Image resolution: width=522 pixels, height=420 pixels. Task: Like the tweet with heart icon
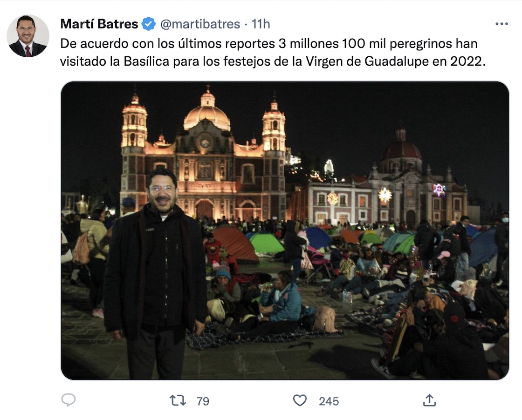tap(300, 400)
